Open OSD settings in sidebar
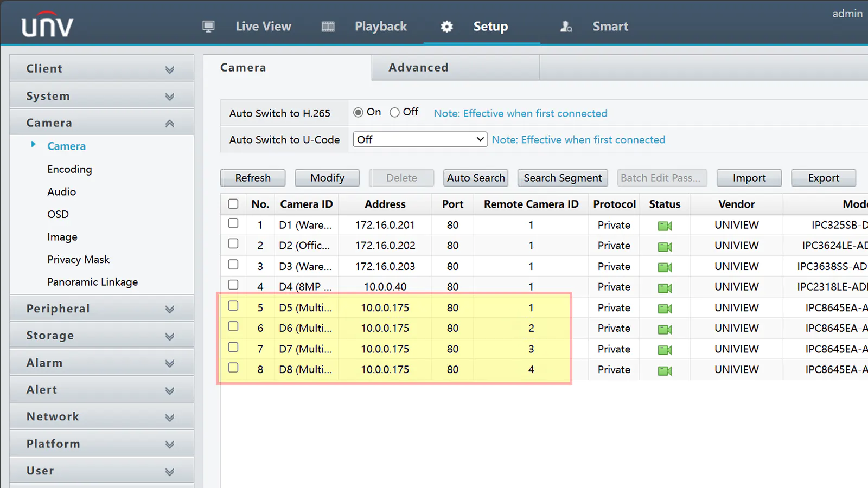The image size is (868, 488). tap(58, 214)
